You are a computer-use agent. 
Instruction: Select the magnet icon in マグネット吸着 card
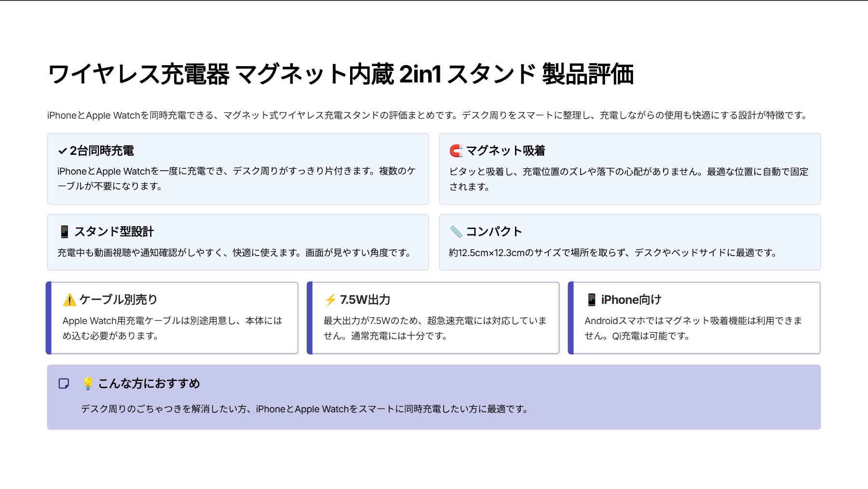455,150
